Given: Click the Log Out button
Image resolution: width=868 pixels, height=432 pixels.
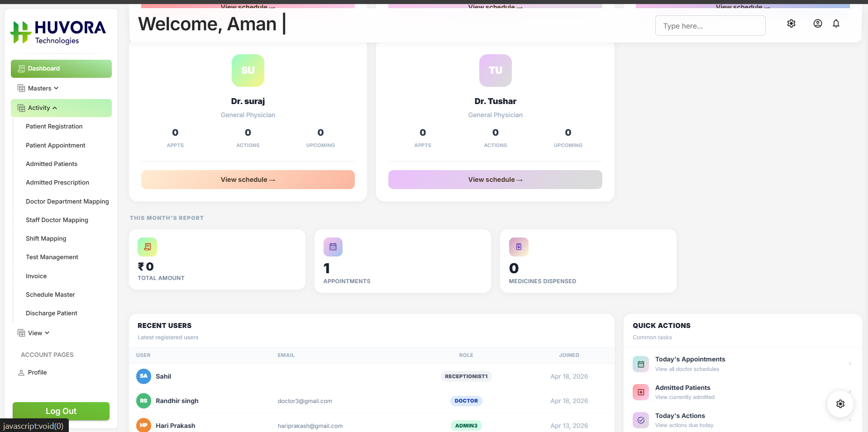Looking at the screenshot, I should 61,411.
